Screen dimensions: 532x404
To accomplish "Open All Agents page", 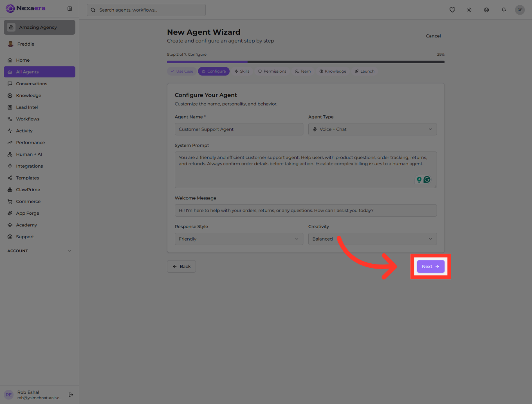I will 39,72.
